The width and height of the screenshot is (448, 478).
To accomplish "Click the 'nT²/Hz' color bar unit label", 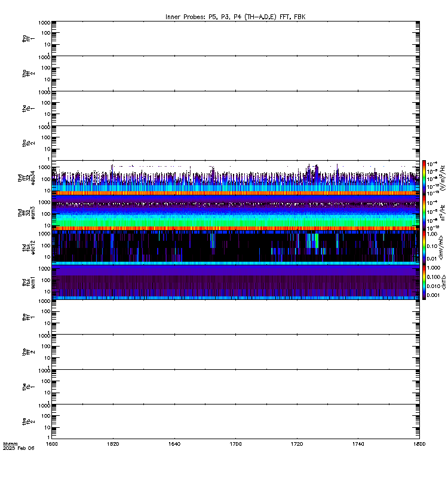I will [443, 213].
